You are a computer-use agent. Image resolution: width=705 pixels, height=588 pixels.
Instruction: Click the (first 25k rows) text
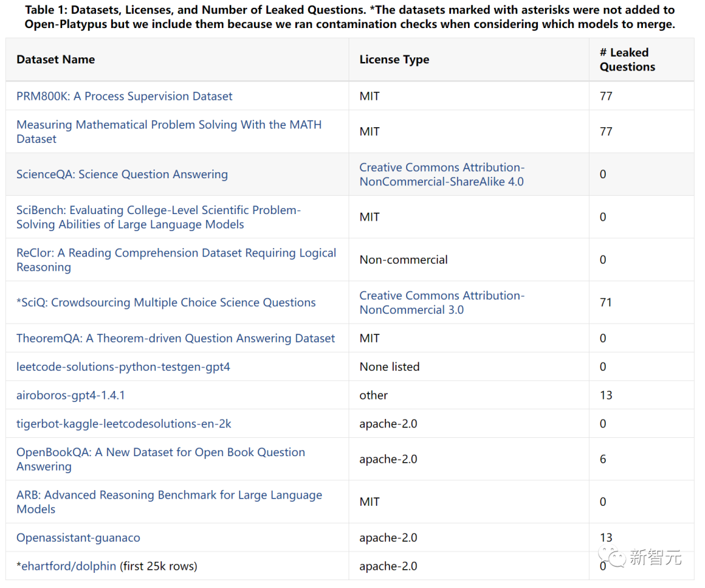(158, 566)
